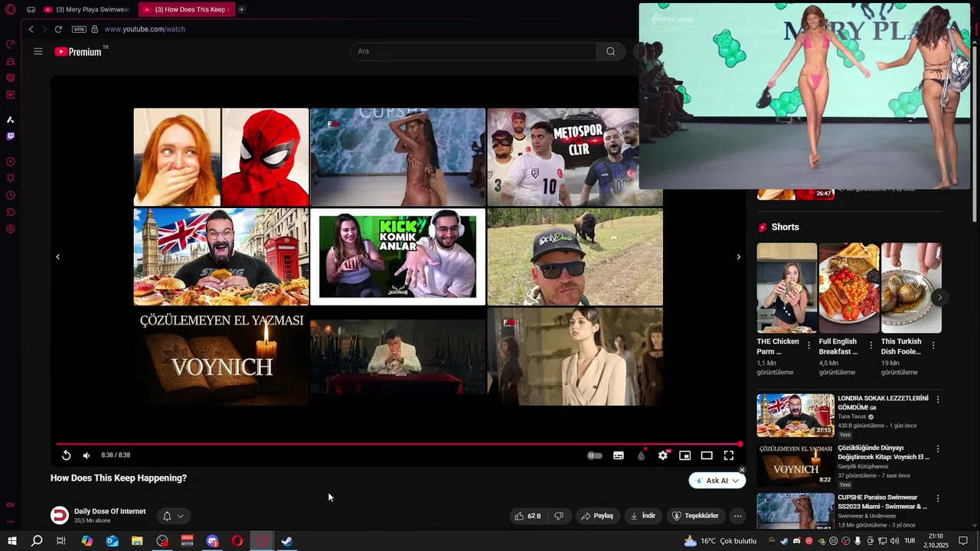Click the Teşekkürler thanks button
The width and height of the screenshot is (980, 551).
[695, 516]
